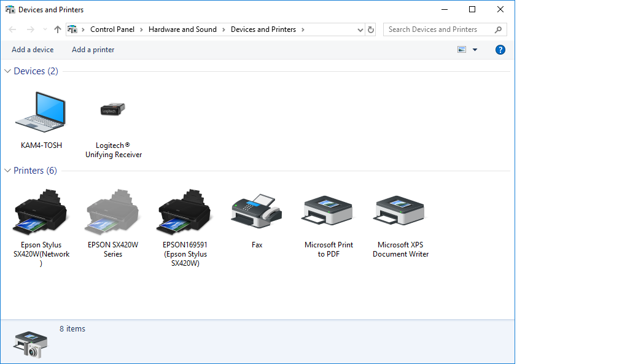Viewport: 630px width, 364px height.
Task: Go to Control Panel in breadcrumb
Action: coord(112,29)
